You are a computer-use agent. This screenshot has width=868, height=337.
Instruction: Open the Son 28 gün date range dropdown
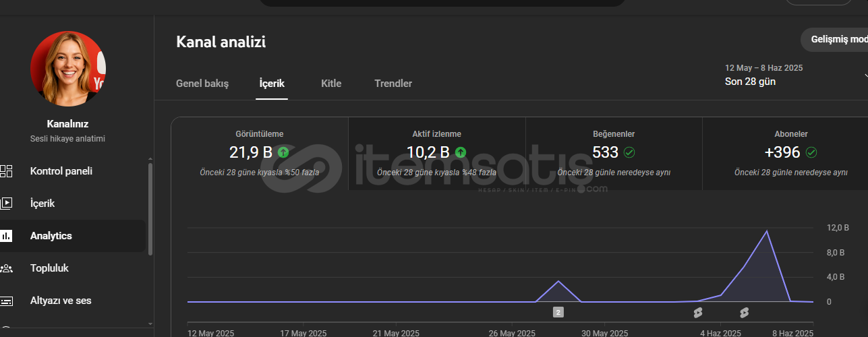[796, 75]
